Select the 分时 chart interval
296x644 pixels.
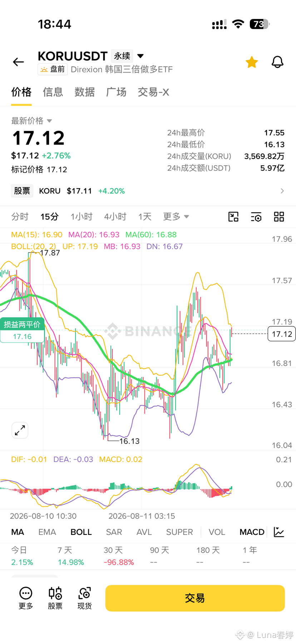(20, 217)
